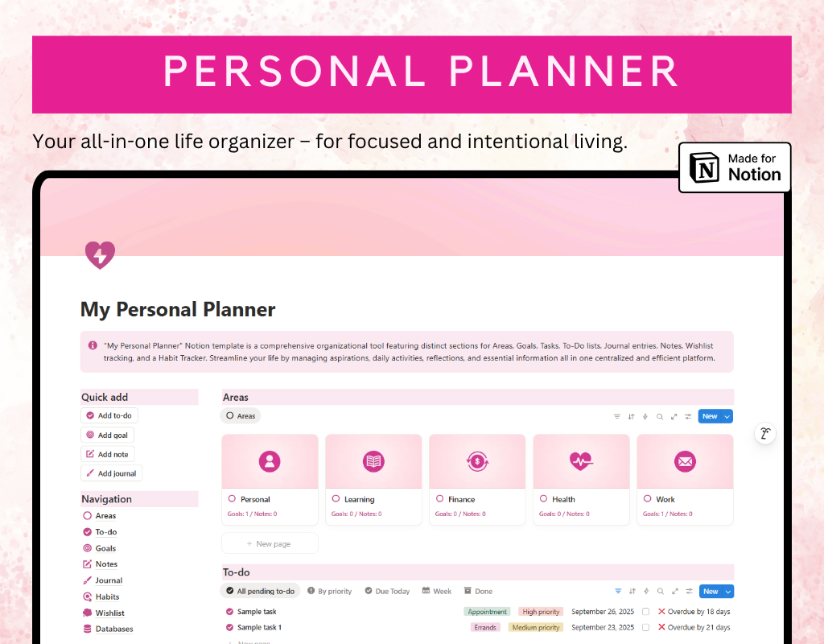The image size is (824, 644).
Task: Click the sort icon in Areas toolbar
Action: 632,416
